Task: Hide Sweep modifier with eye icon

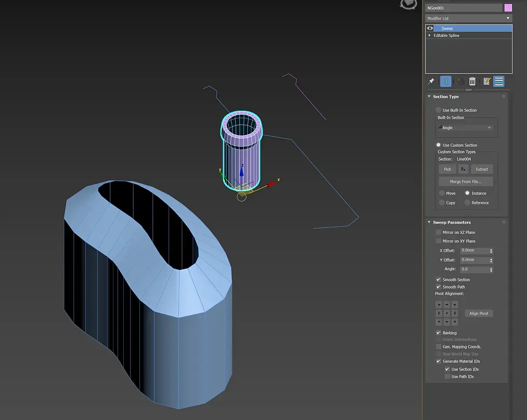Action: (430, 28)
